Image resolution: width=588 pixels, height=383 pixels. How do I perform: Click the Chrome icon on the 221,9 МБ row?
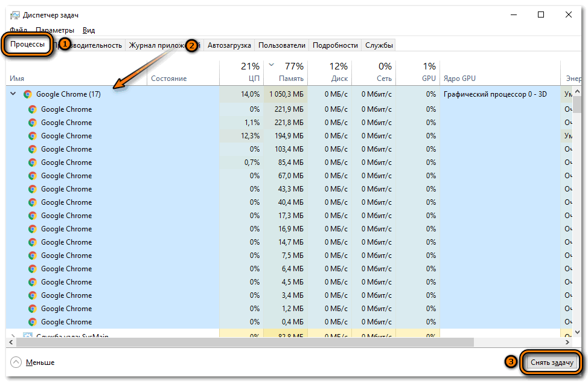(33, 109)
